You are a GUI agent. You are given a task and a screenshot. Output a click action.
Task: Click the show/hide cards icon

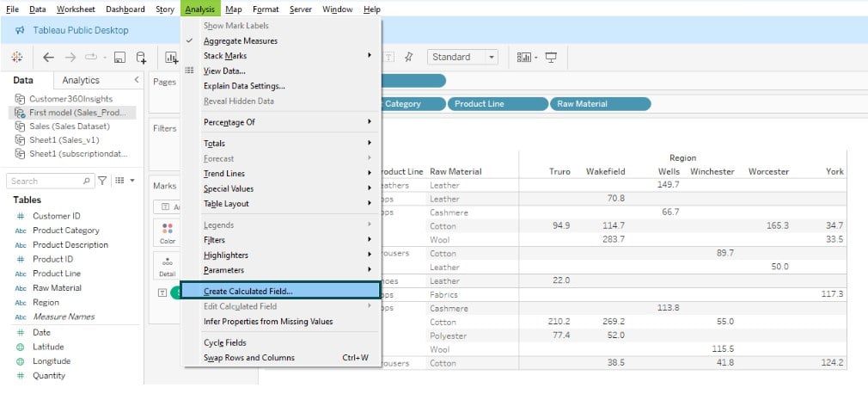point(523,57)
